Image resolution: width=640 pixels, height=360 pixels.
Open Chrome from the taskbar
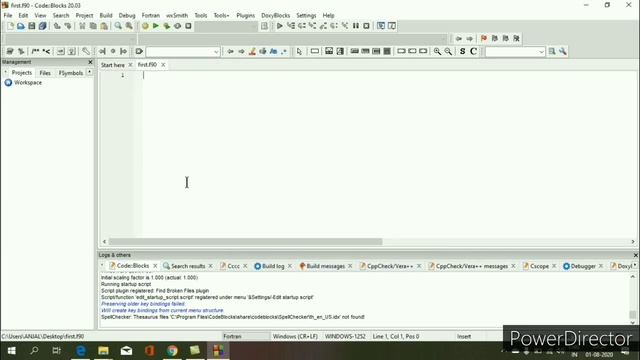[x=172, y=351]
